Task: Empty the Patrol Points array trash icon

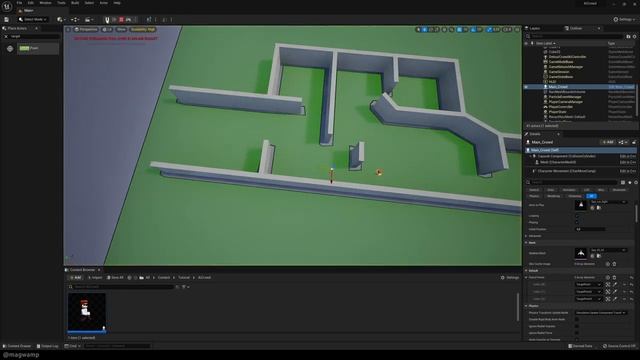Action: [x=614, y=277]
